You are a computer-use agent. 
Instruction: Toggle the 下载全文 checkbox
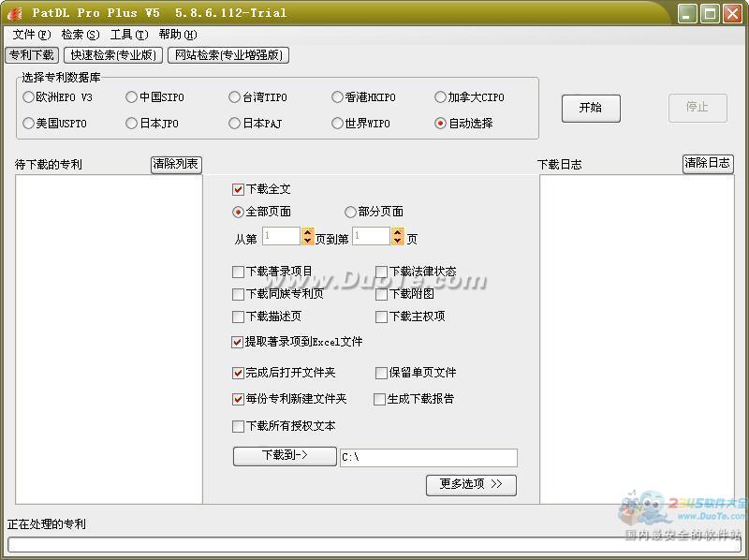(x=238, y=189)
